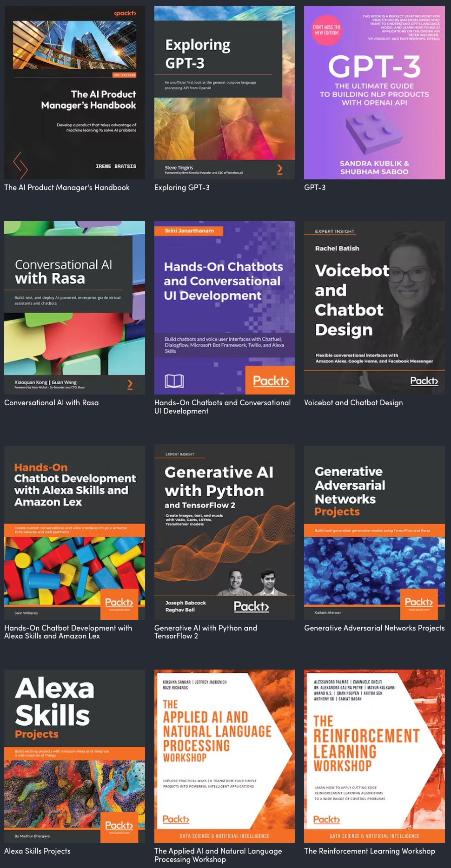The width and height of the screenshot is (451, 868).
Task: Click 'Voicebot and Chatbot Design' title link
Action: 353,402
